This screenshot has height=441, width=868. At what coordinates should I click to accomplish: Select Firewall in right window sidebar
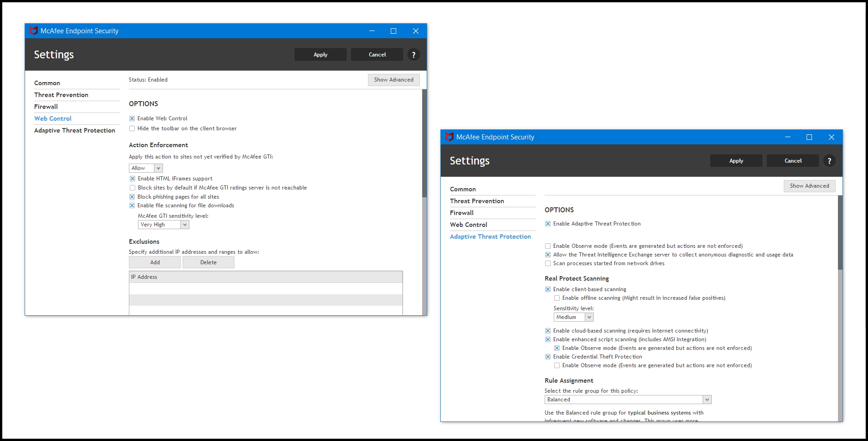(462, 213)
